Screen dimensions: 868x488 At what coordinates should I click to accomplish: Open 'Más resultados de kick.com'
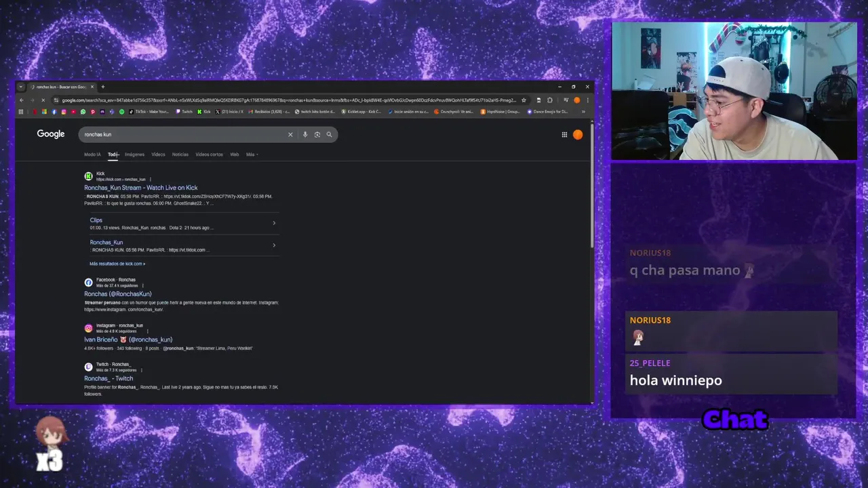[x=117, y=264]
